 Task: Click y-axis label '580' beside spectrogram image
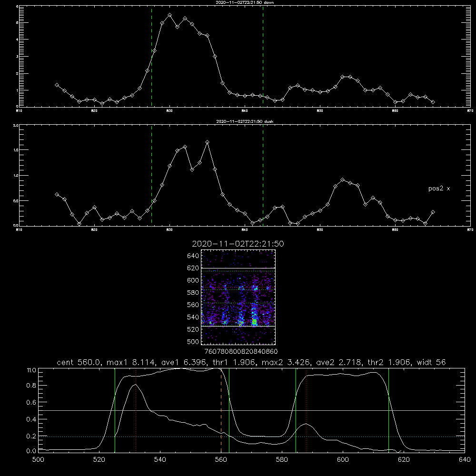[x=193, y=293]
